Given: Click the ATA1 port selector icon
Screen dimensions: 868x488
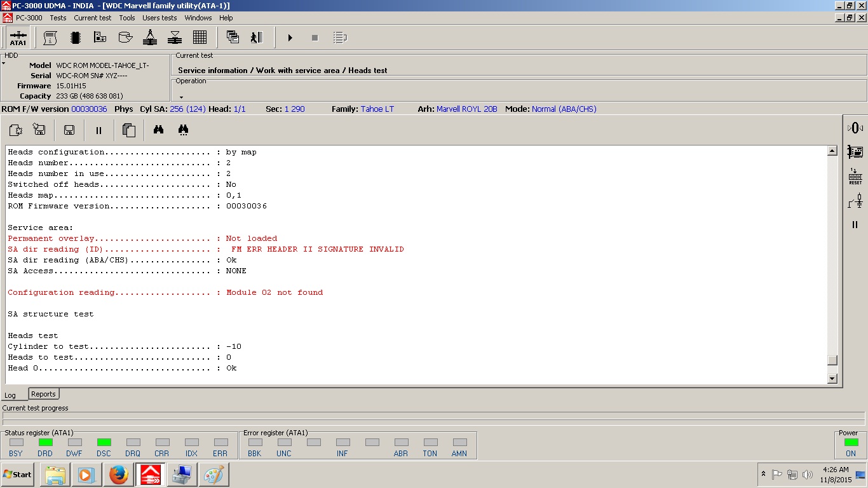Looking at the screenshot, I should pos(18,37).
